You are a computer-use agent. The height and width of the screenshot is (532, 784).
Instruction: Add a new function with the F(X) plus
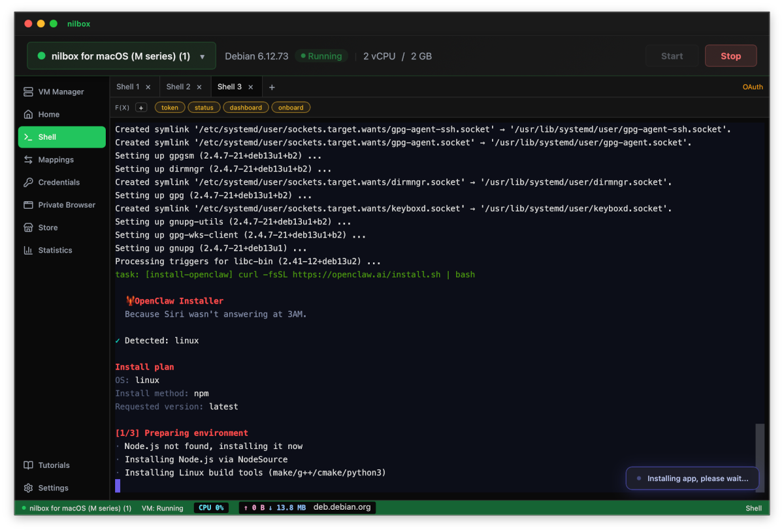tap(140, 107)
